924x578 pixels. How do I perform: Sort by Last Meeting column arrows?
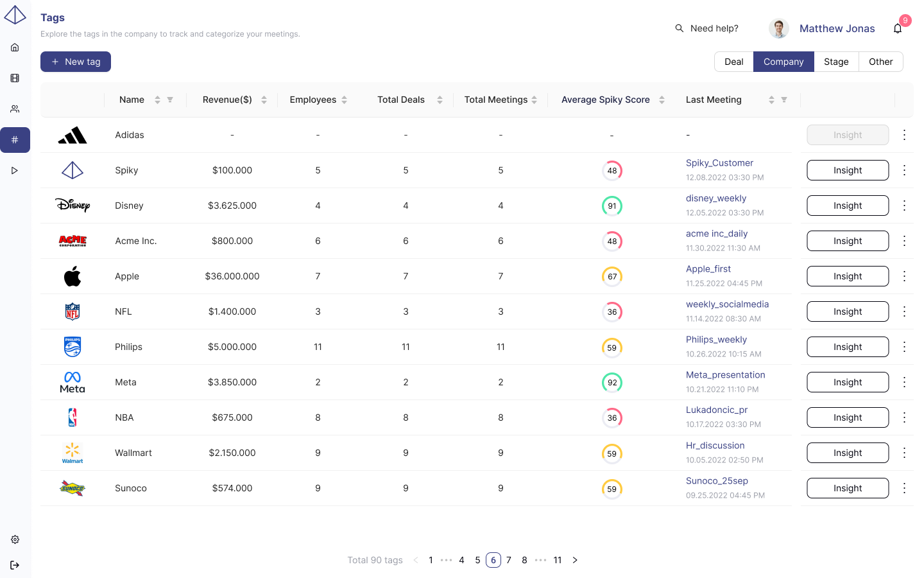point(771,100)
